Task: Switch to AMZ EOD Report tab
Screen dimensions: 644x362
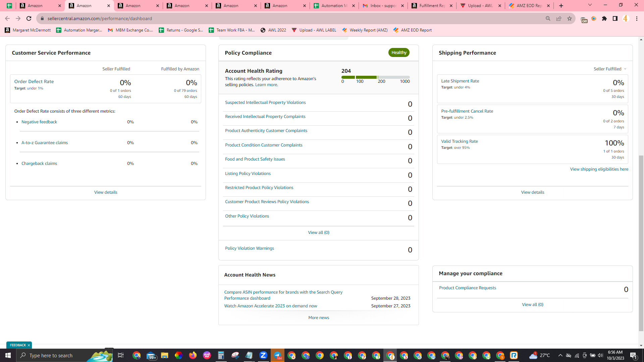Action: (530, 6)
